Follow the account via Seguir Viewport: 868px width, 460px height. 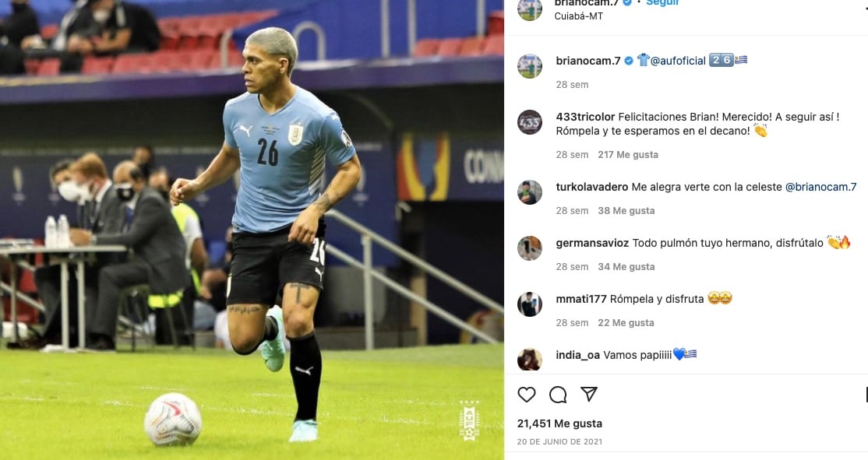[x=662, y=3]
